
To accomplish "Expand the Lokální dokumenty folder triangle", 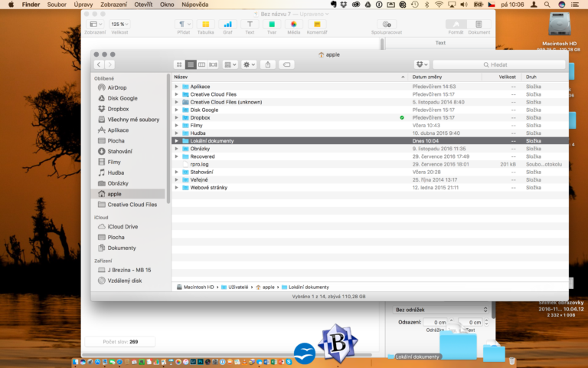I will coord(176,141).
